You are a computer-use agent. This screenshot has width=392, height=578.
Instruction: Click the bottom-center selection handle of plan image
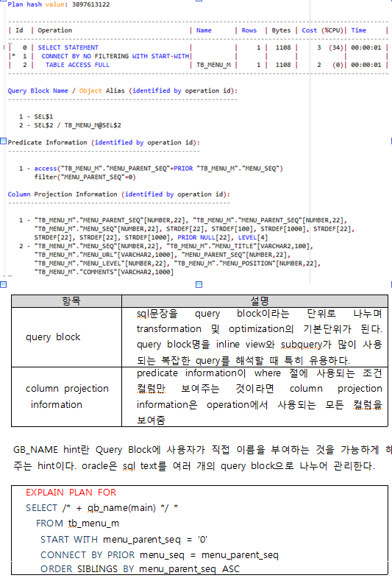(199, 284)
